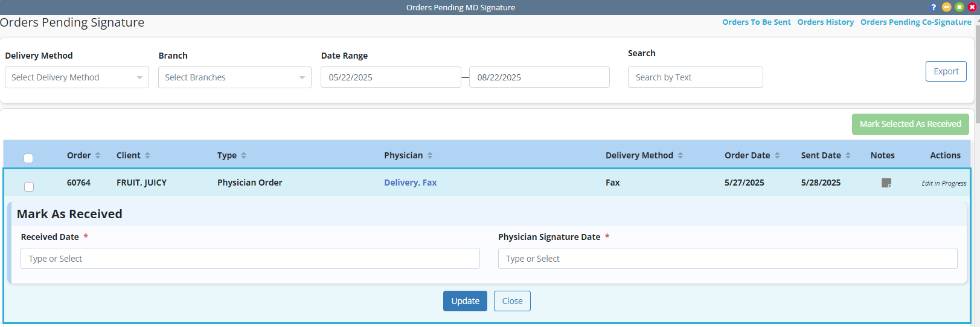Sort by the Sent Date column arrows
This screenshot has height=327, width=980.
coord(848,155)
